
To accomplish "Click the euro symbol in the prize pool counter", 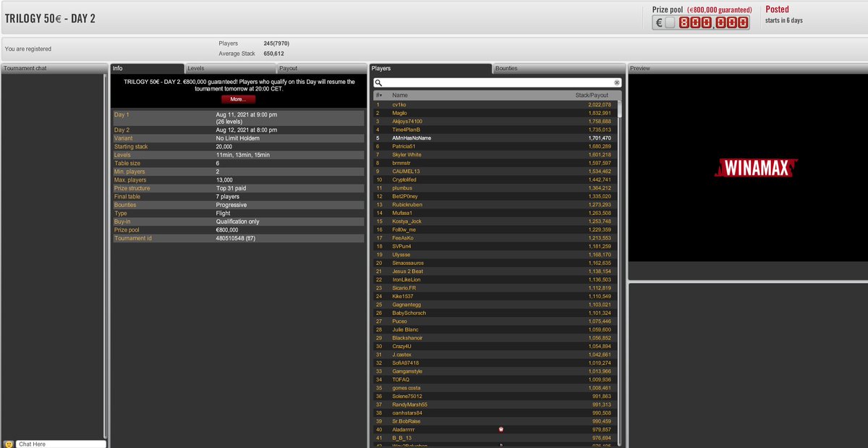I will tap(659, 22).
